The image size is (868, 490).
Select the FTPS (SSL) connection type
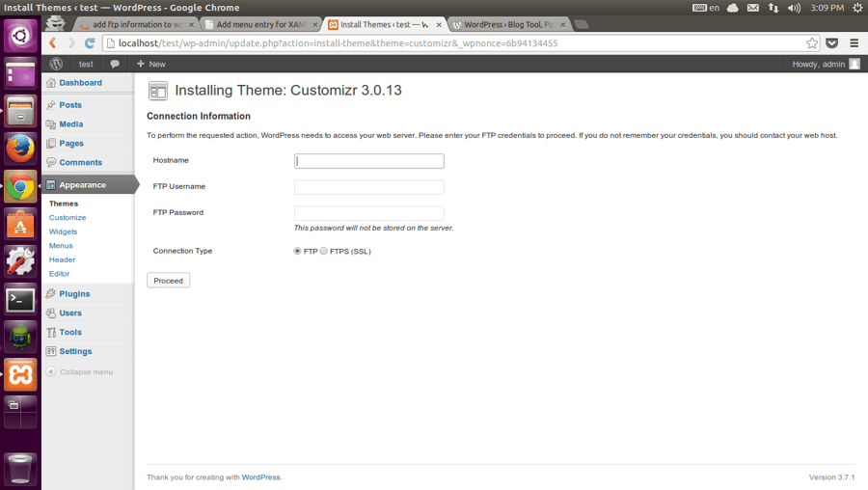click(x=324, y=251)
